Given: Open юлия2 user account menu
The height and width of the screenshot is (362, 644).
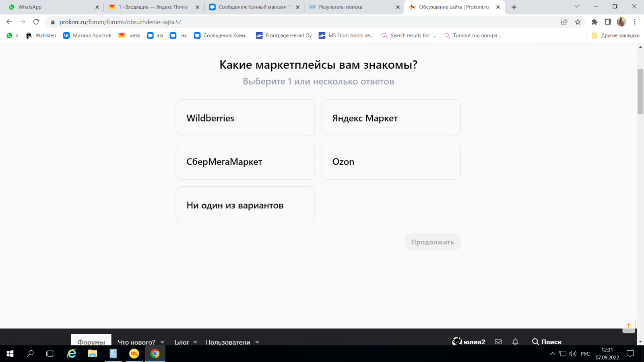Looking at the screenshot, I should [x=469, y=341].
